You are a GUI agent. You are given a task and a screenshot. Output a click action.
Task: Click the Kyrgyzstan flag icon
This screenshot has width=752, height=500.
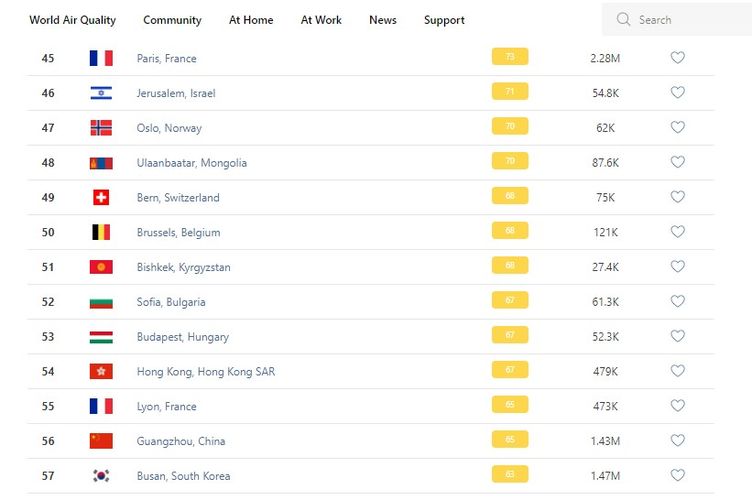[x=101, y=267]
